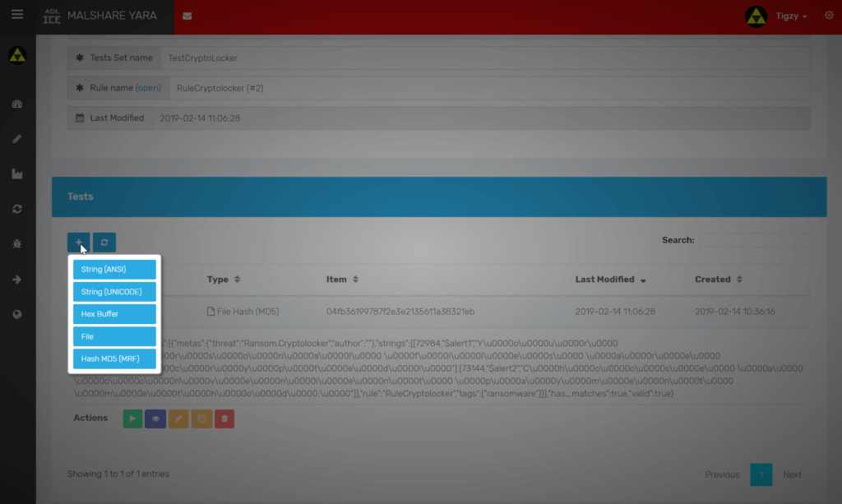Select Hash MD5 (MRF) menu option
This screenshot has height=504, width=842.
(114, 358)
